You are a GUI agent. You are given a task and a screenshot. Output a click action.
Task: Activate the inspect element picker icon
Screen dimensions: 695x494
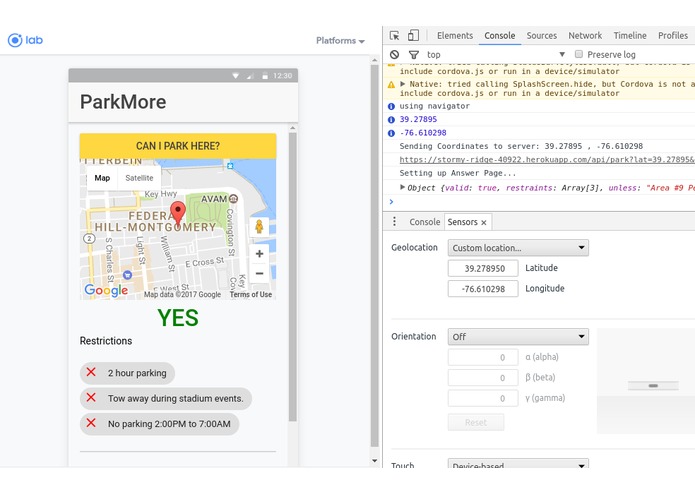coord(394,35)
